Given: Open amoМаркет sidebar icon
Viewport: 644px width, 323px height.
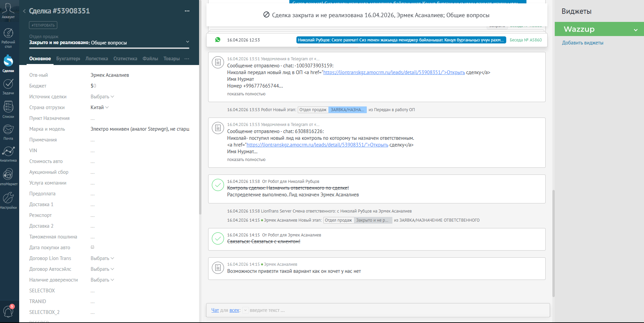Looking at the screenshot, I should point(8,177).
